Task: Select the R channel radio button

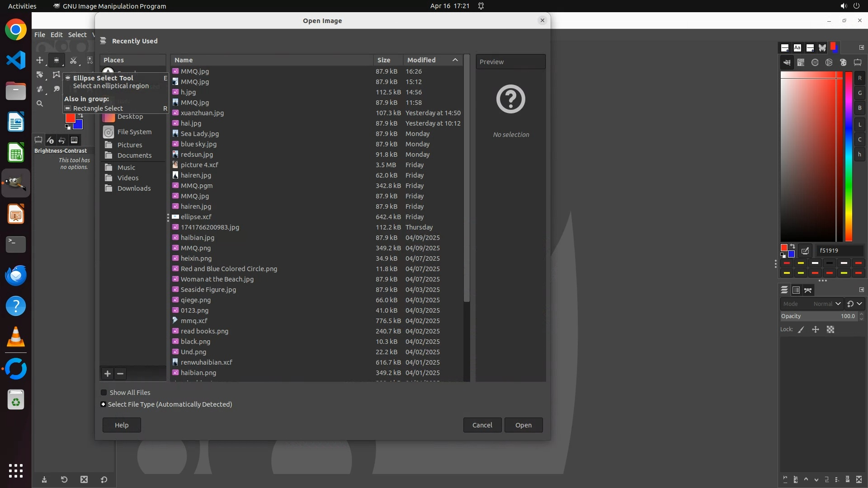Action: point(859,78)
